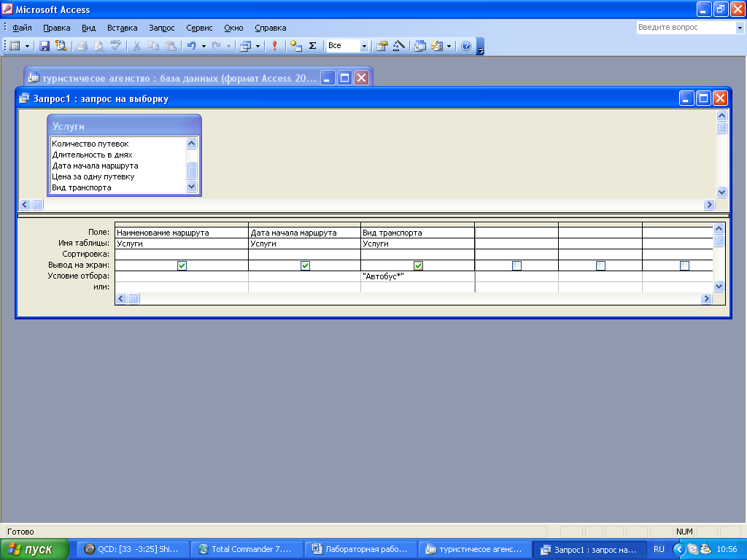747x560 pixels.
Task: Click the Cut scissors icon
Action: (x=136, y=46)
